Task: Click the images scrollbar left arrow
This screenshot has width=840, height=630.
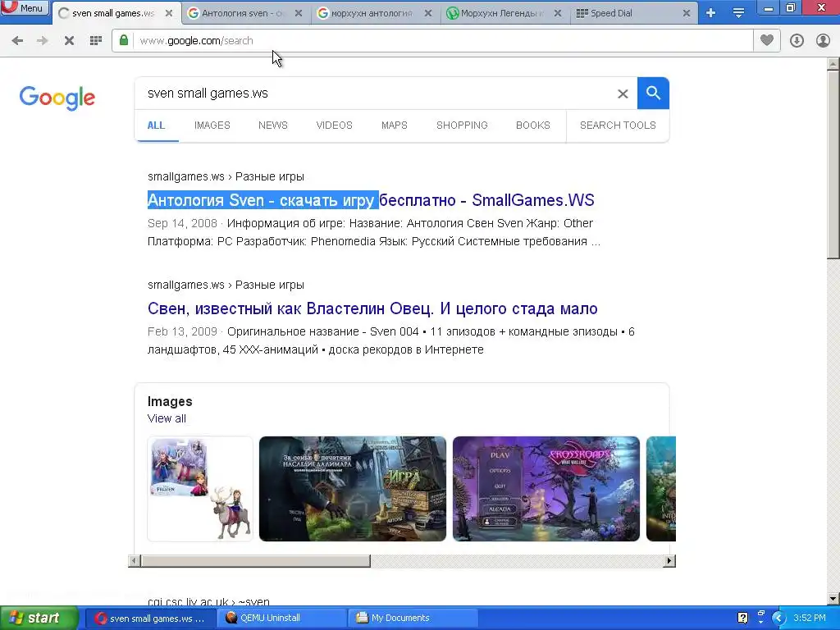Action: point(135,561)
